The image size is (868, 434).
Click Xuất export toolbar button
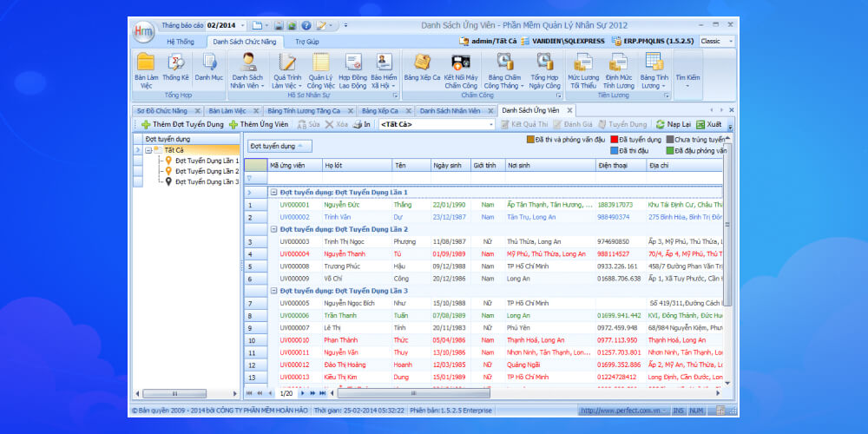709,124
